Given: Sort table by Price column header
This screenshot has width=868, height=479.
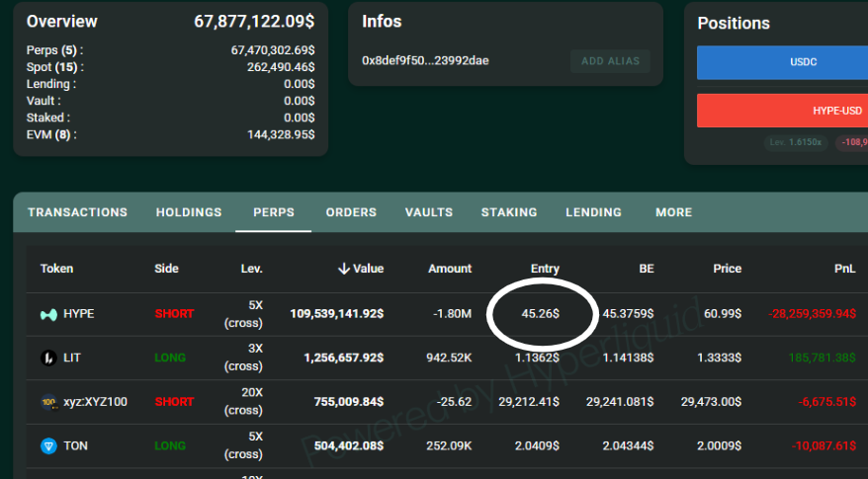Looking at the screenshot, I should tap(727, 269).
